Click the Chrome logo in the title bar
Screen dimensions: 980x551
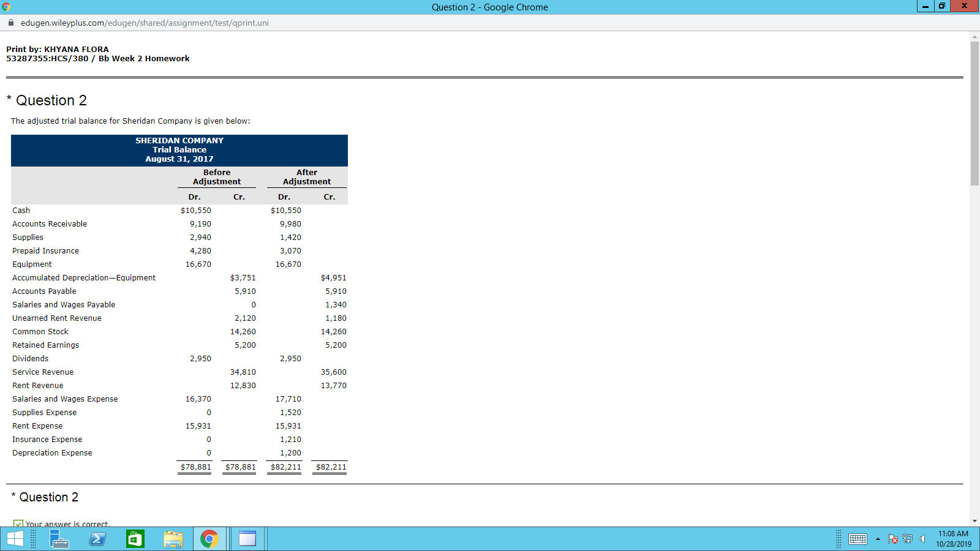[6, 7]
